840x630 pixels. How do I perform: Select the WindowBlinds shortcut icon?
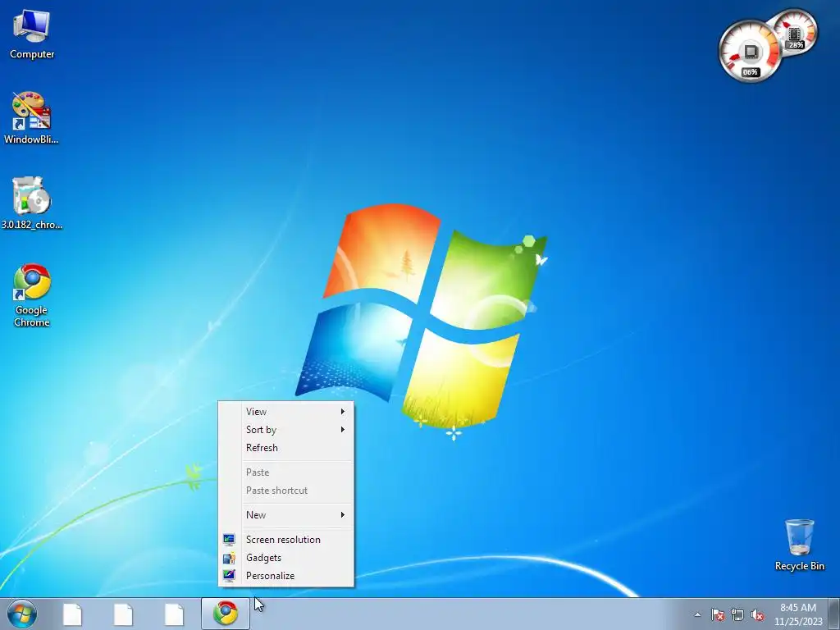(31, 118)
